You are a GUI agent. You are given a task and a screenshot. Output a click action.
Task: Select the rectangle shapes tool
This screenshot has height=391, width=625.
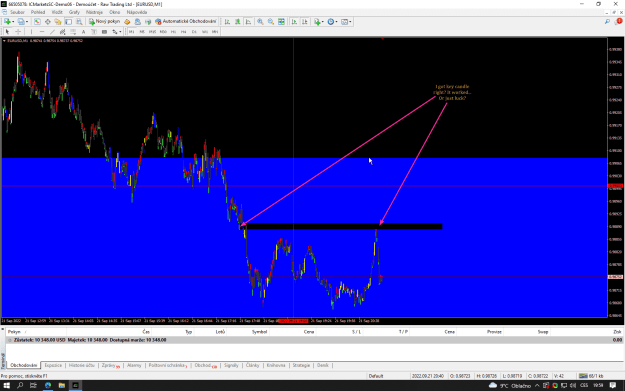click(x=104, y=31)
